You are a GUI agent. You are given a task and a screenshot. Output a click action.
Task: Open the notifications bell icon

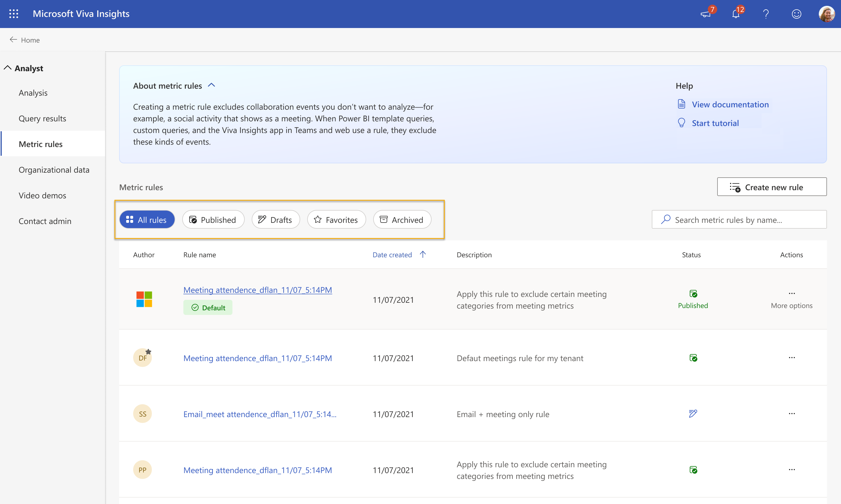click(736, 14)
